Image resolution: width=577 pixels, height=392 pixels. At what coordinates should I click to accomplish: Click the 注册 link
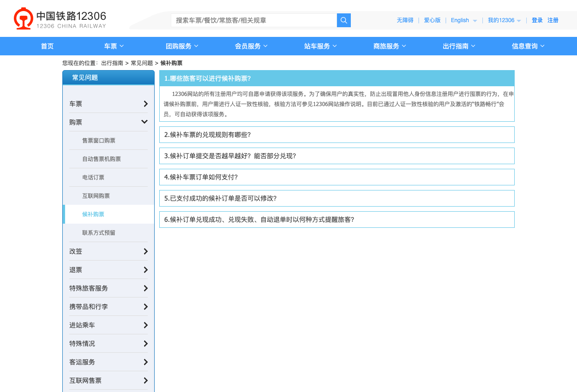(553, 20)
